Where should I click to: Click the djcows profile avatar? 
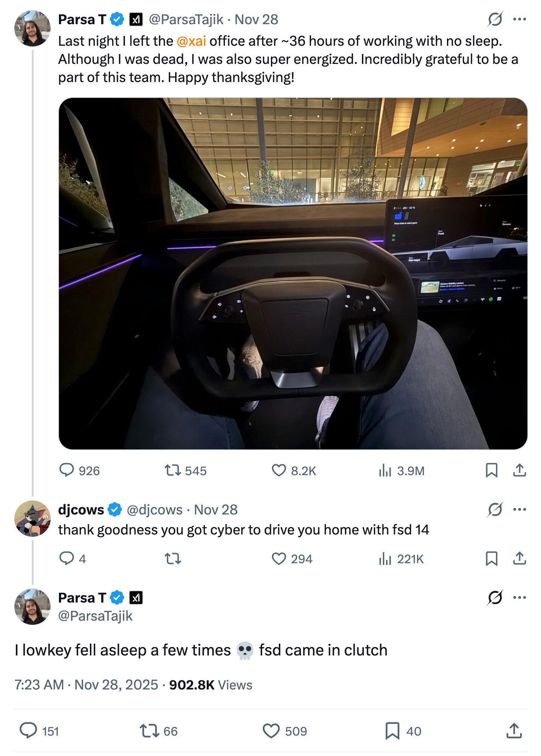point(32,518)
